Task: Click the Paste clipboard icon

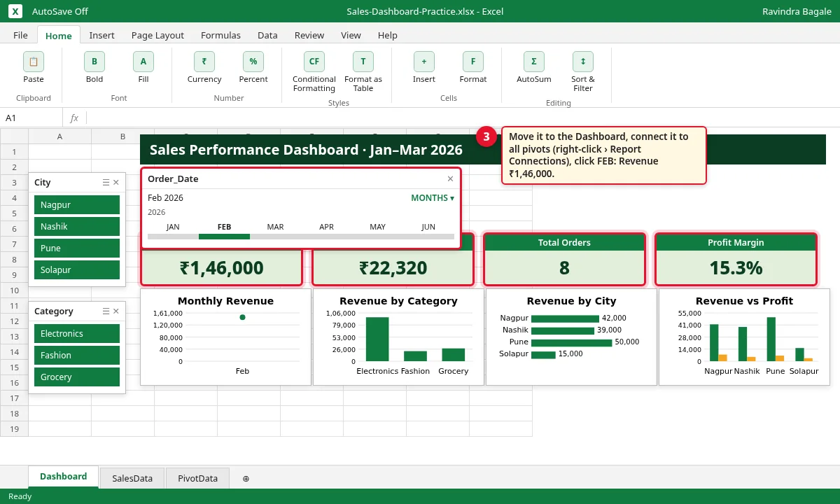Action: (34, 62)
